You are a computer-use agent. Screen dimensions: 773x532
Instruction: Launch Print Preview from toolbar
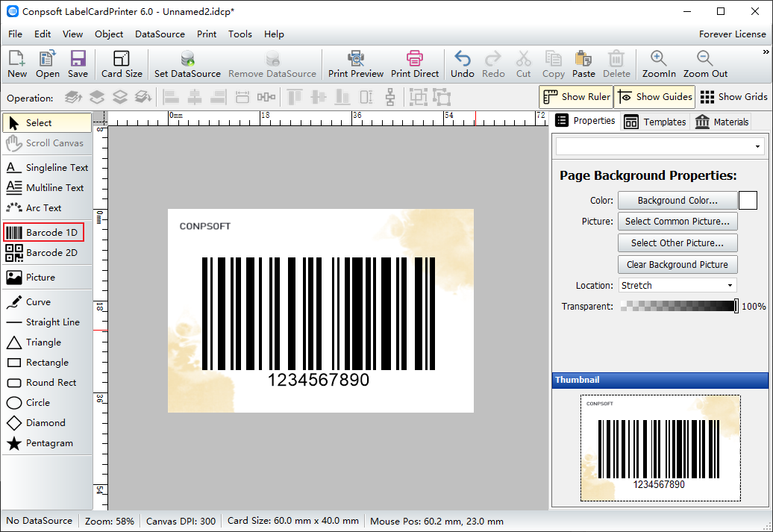(x=355, y=64)
